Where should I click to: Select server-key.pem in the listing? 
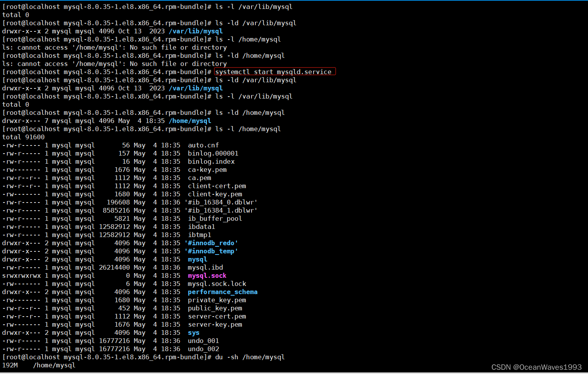215,324
